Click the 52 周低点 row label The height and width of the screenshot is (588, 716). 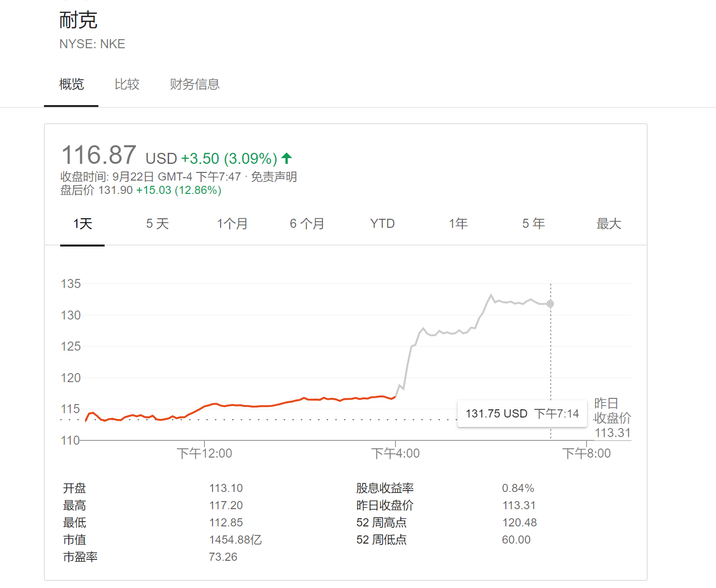point(382,540)
